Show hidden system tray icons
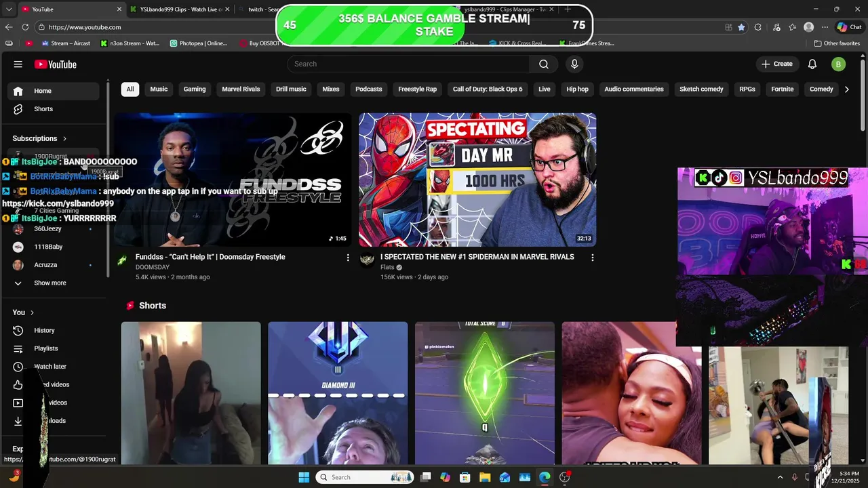868x488 pixels. coord(780,477)
